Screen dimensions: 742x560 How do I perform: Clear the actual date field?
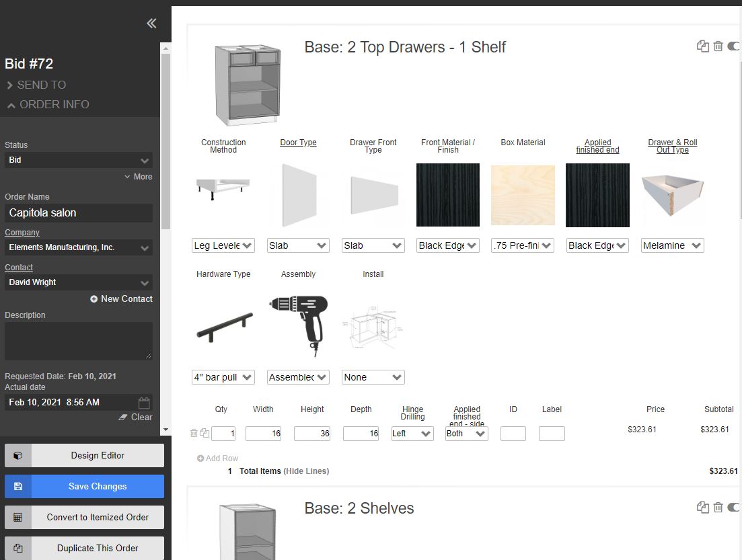[136, 417]
